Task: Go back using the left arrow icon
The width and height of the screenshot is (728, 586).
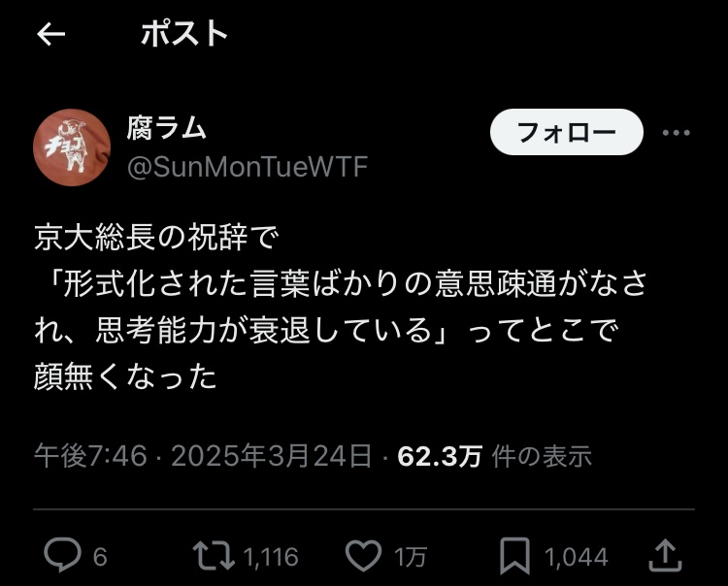Action: click(51, 34)
